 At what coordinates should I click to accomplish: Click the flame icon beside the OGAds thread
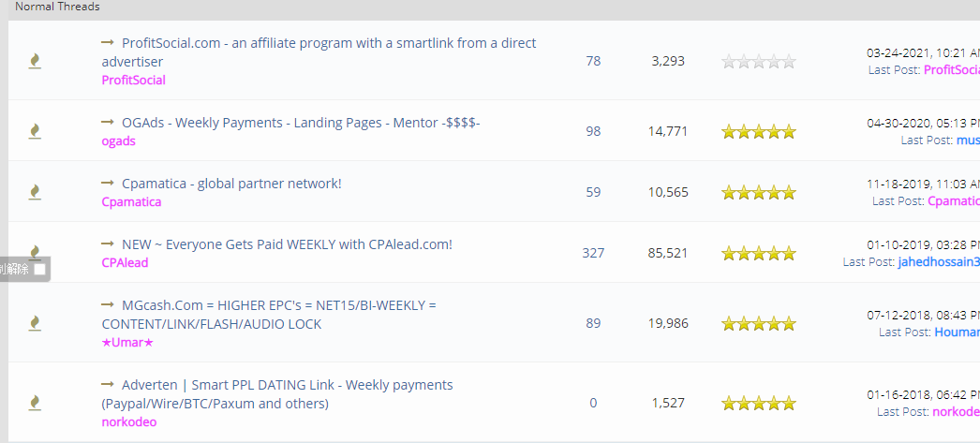coord(35,130)
